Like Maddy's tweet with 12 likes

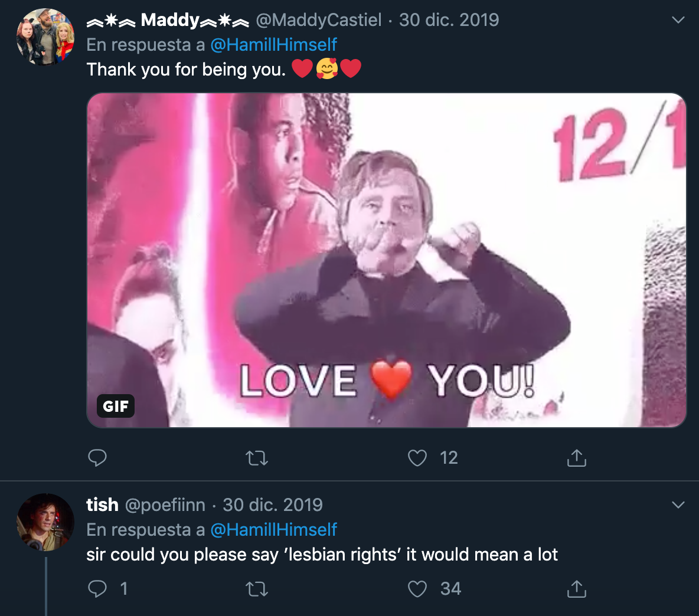(x=417, y=458)
